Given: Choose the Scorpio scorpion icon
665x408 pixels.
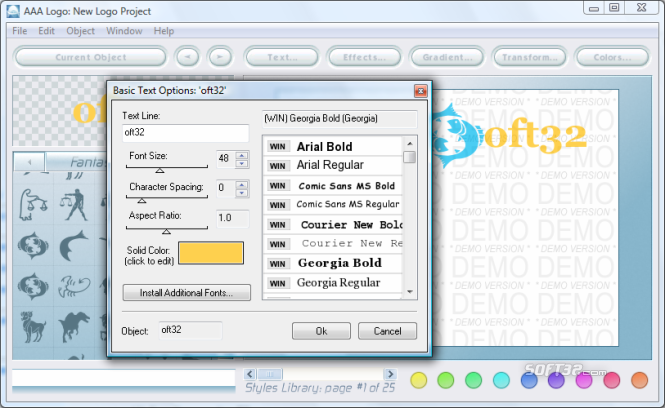Looking at the screenshot, I should [x=74, y=286].
